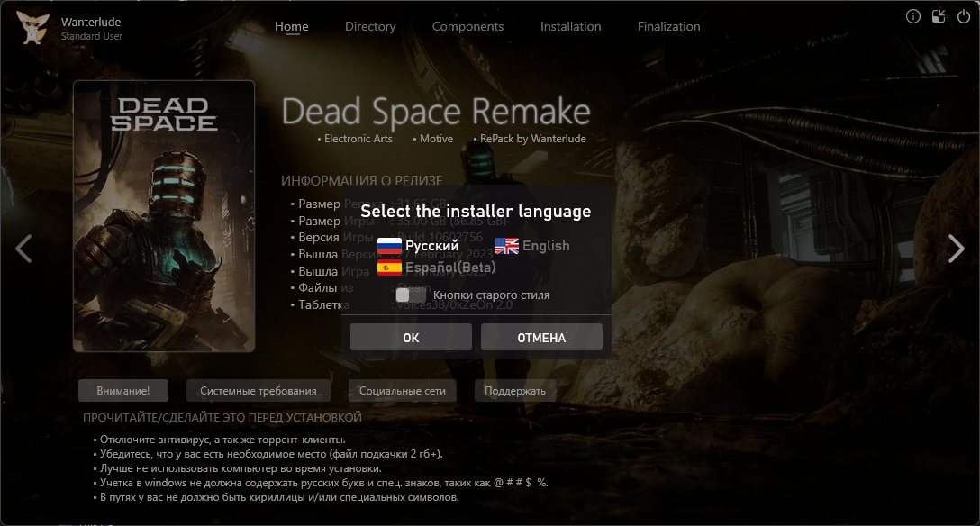Open the 'Системные требования' section
This screenshot has width=980, height=526.
coord(259,391)
